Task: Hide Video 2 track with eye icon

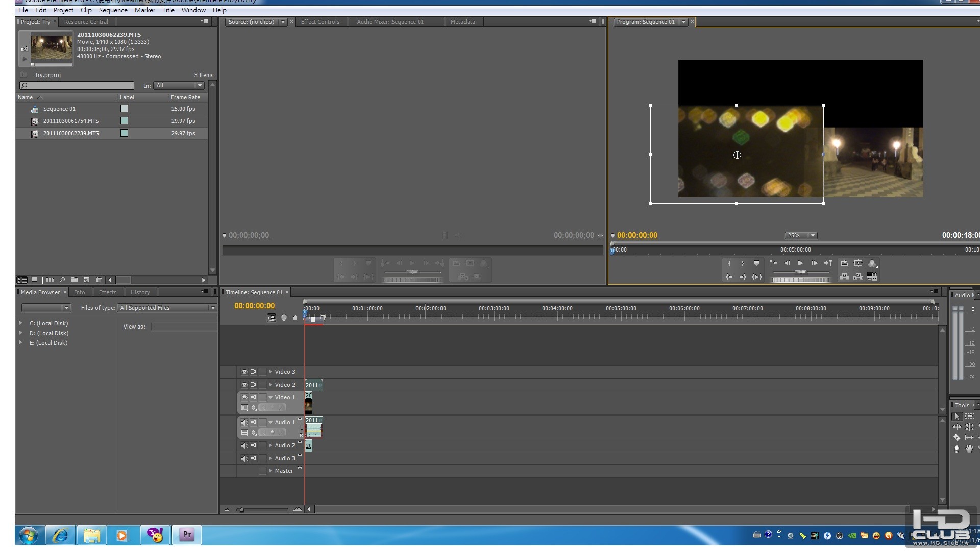Action: 244,385
